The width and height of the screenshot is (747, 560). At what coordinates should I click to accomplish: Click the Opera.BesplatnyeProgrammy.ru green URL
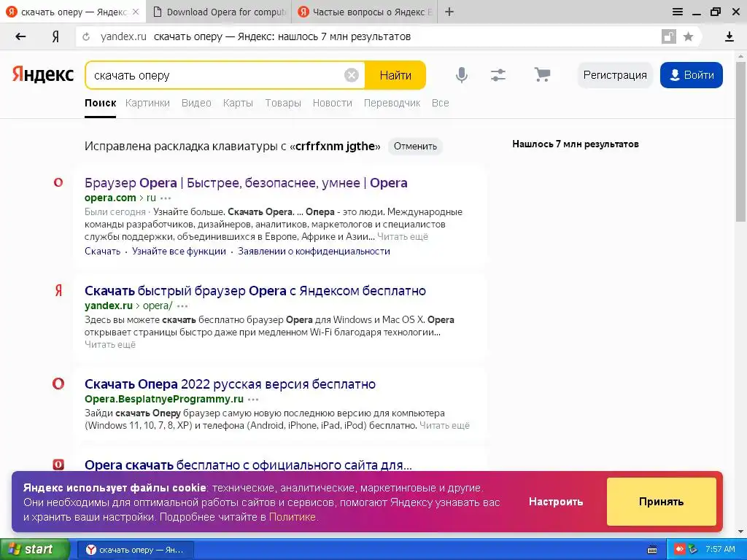(164, 399)
